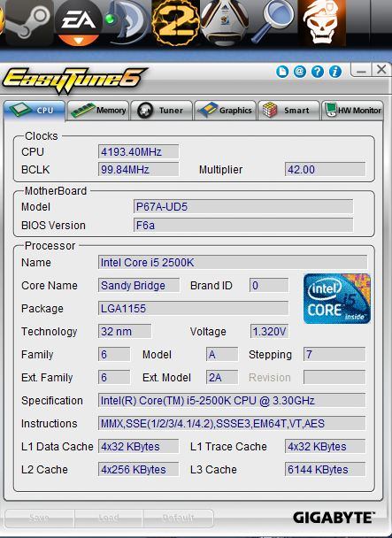Select the CPU tab
The height and width of the screenshot is (538, 392).
click(x=34, y=111)
